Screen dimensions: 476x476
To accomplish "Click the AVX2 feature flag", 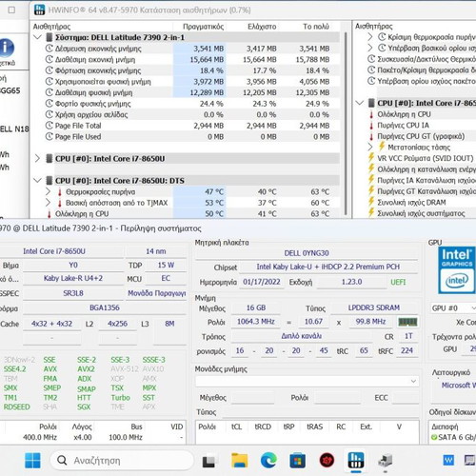I will (x=86, y=369).
